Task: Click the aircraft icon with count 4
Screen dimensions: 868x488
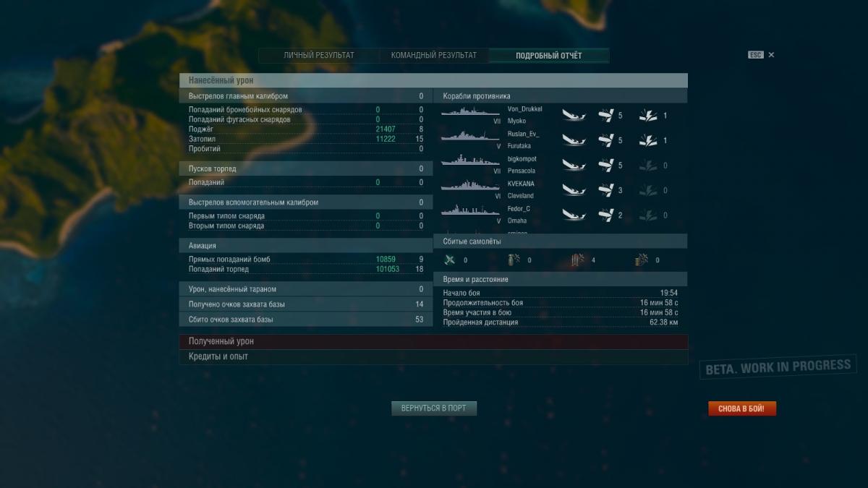Action: tap(578, 260)
